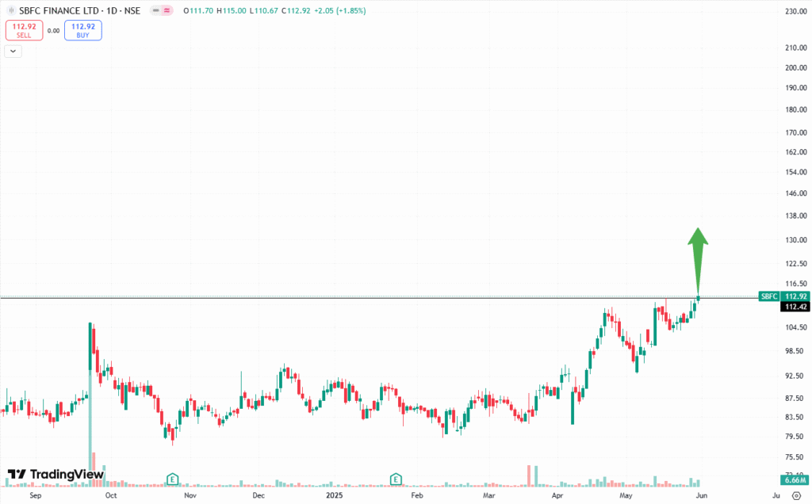
Task: Click 104.50 on the price axis
Action: coord(796,327)
